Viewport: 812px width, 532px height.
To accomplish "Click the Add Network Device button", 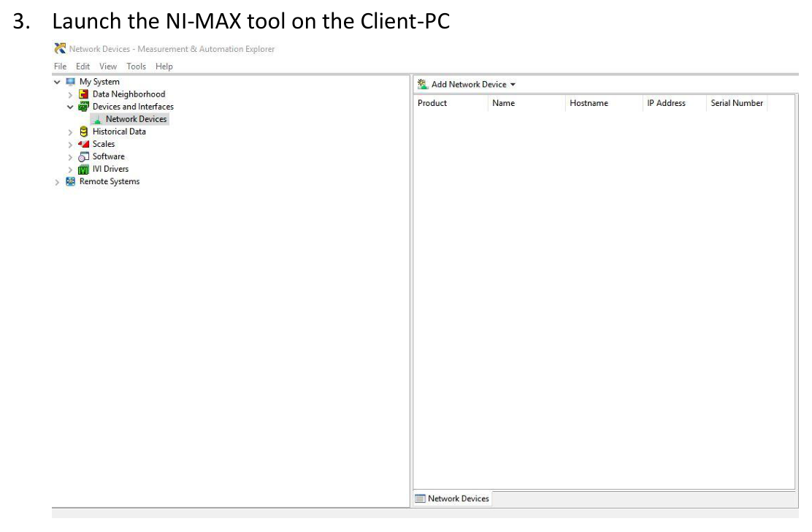I will (467, 85).
